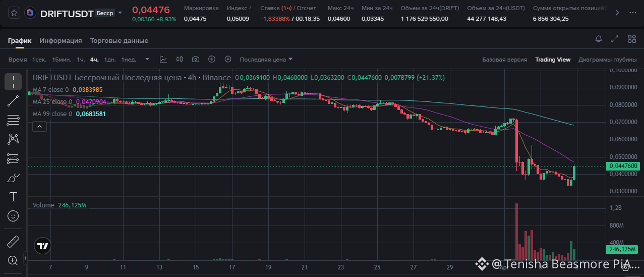Click the Мин за 24ч value 0,03345
This screenshot has height=277, width=644.
[x=373, y=19]
